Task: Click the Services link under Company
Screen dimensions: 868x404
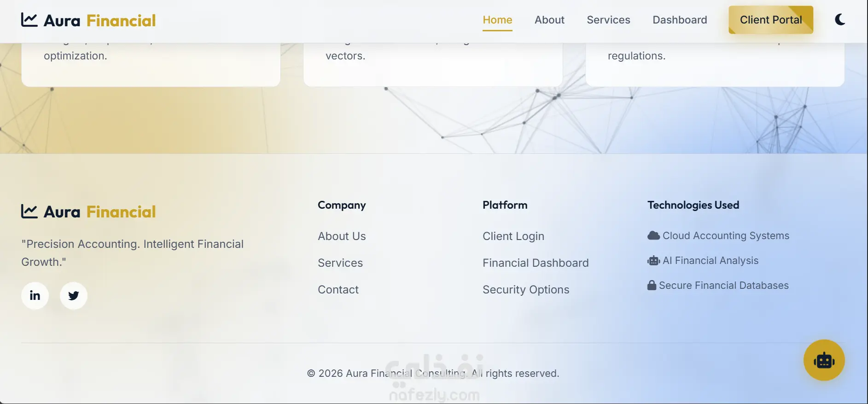Action: tap(340, 263)
